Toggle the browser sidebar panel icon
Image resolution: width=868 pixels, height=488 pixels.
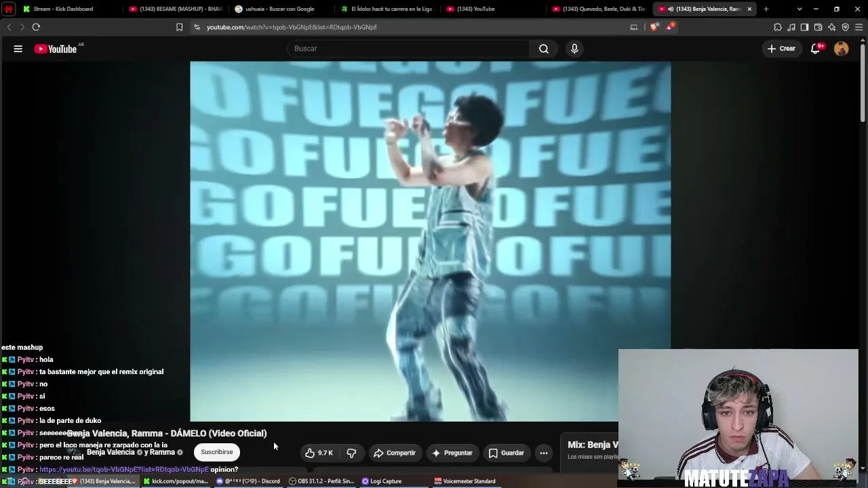(804, 27)
